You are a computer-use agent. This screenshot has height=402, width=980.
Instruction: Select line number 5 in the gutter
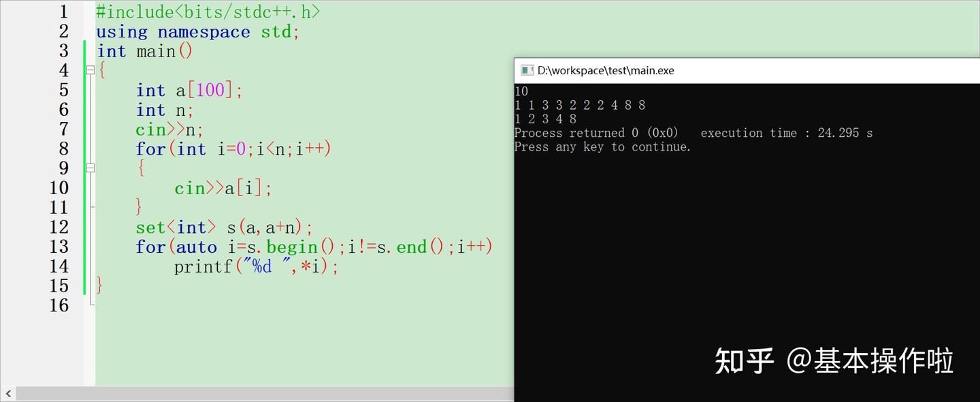[64, 90]
